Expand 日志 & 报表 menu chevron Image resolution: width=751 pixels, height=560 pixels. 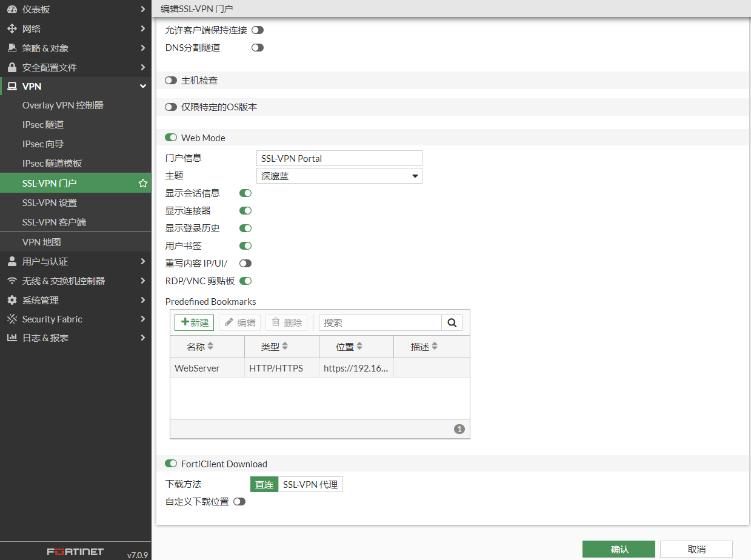(142, 338)
